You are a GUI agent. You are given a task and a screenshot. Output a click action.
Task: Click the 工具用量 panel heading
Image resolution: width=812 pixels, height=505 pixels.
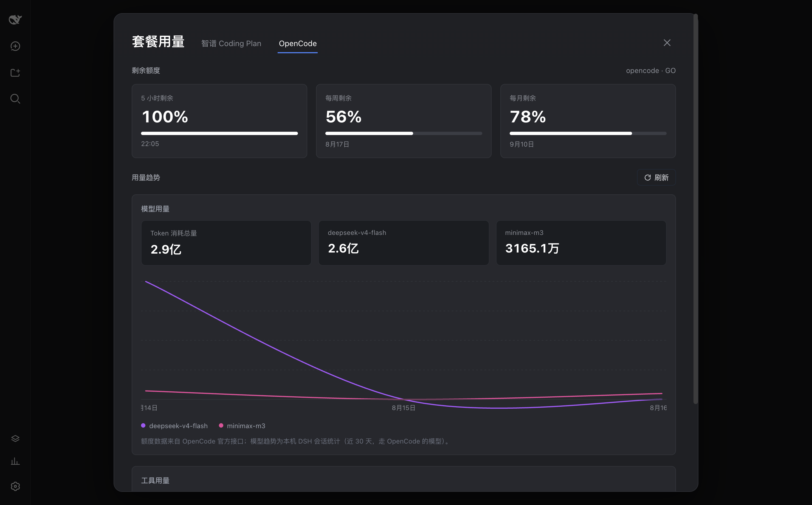[x=155, y=481]
